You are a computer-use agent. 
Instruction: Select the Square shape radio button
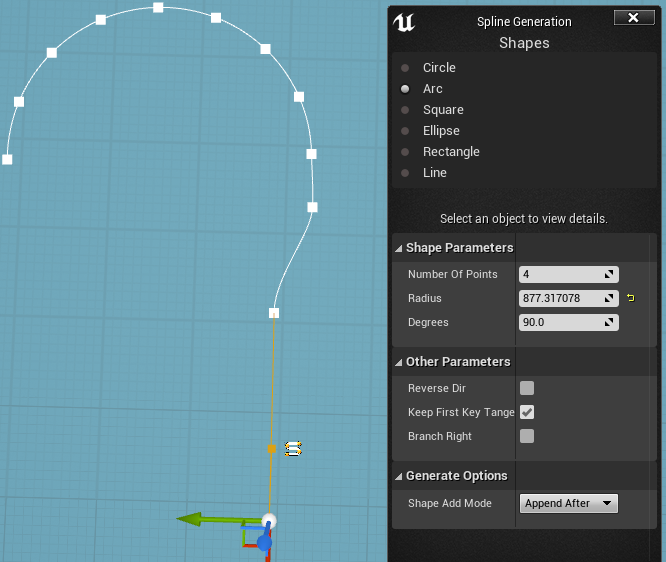(x=405, y=110)
